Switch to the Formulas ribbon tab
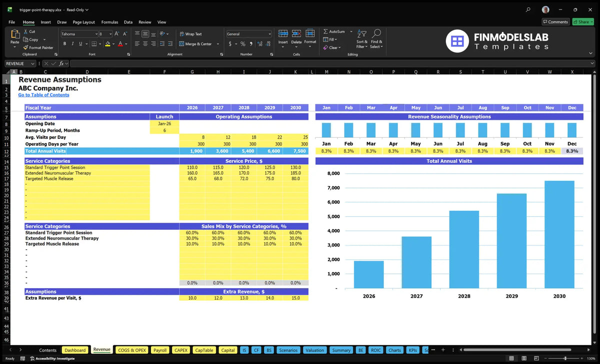This screenshot has width=600, height=364. 109,22
